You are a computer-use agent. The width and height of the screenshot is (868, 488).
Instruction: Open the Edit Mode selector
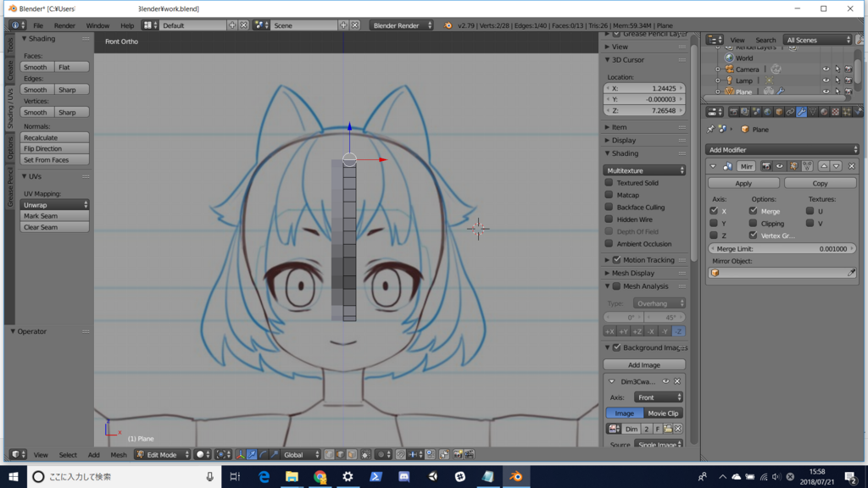pos(161,453)
